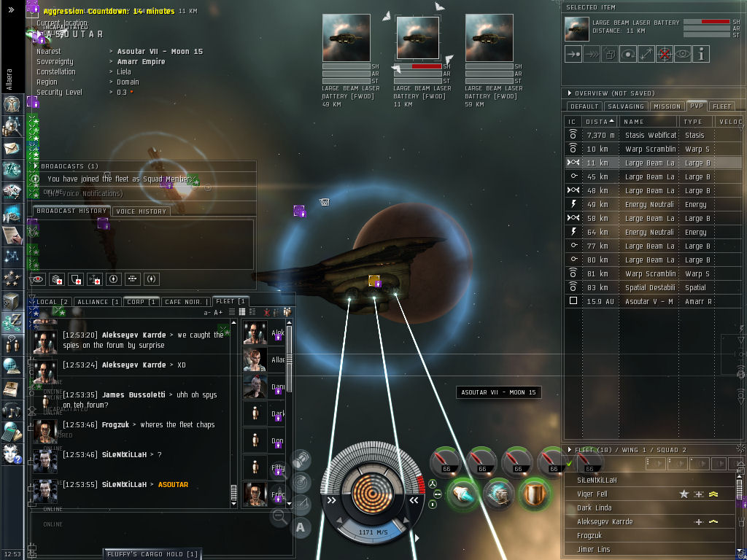Screen dimensions: 747x560
Task: Toggle the fleet member list icon in chat
Action: pos(287,312)
